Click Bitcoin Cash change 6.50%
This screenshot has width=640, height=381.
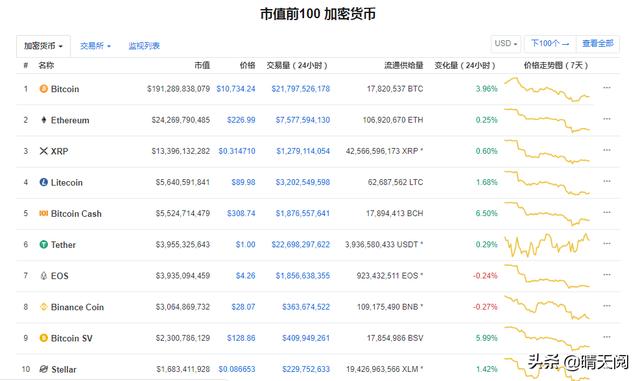pyautogui.click(x=487, y=213)
